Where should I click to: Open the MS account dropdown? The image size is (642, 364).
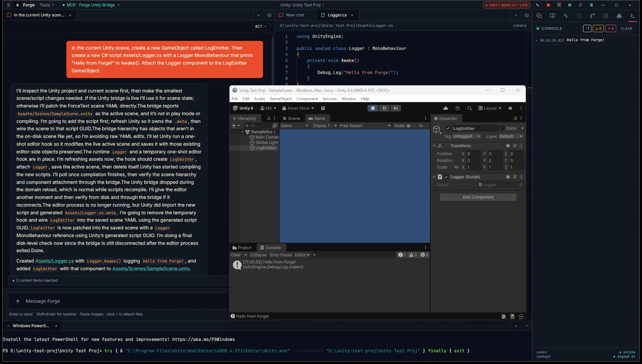268,108
